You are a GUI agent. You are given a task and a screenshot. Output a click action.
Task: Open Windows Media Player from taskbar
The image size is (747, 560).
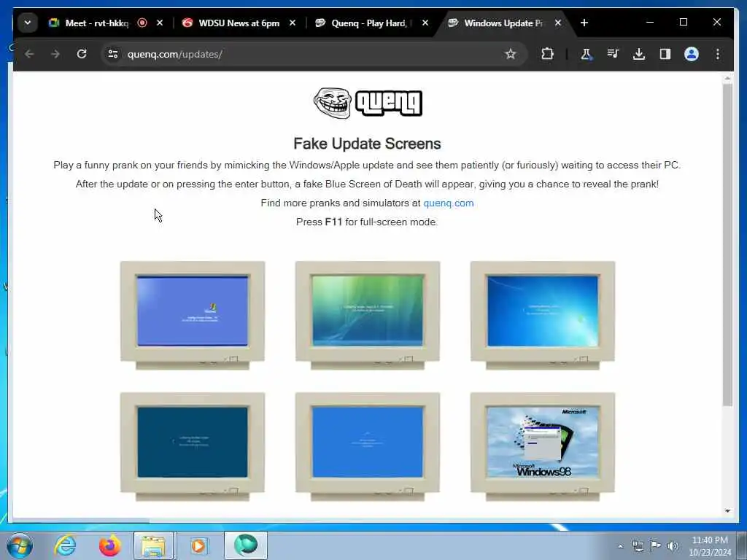pyautogui.click(x=198, y=545)
